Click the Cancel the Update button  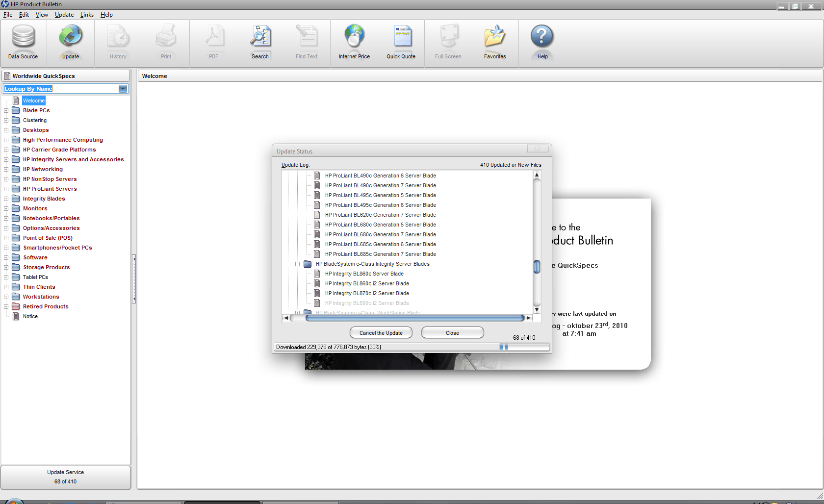pos(381,333)
